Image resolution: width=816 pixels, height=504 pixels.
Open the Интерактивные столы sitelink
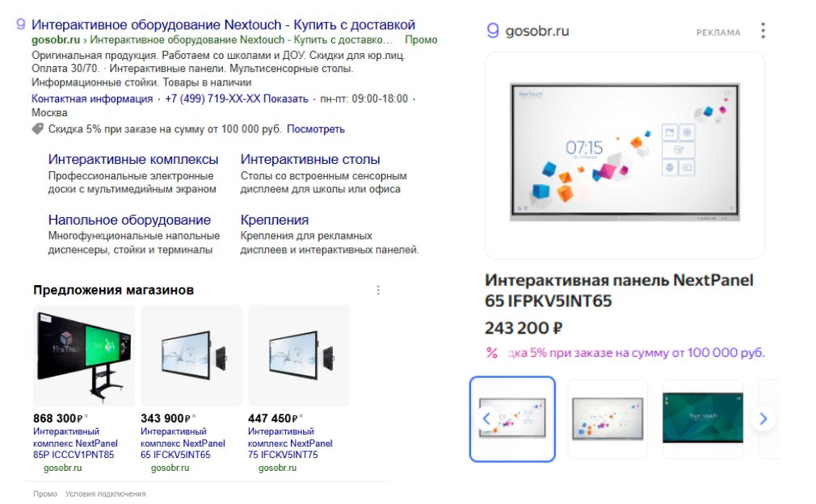pyautogui.click(x=310, y=159)
